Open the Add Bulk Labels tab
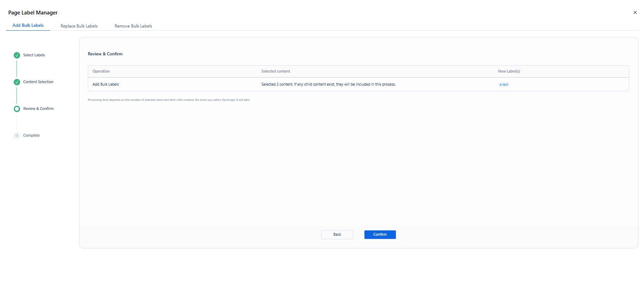 point(28,25)
